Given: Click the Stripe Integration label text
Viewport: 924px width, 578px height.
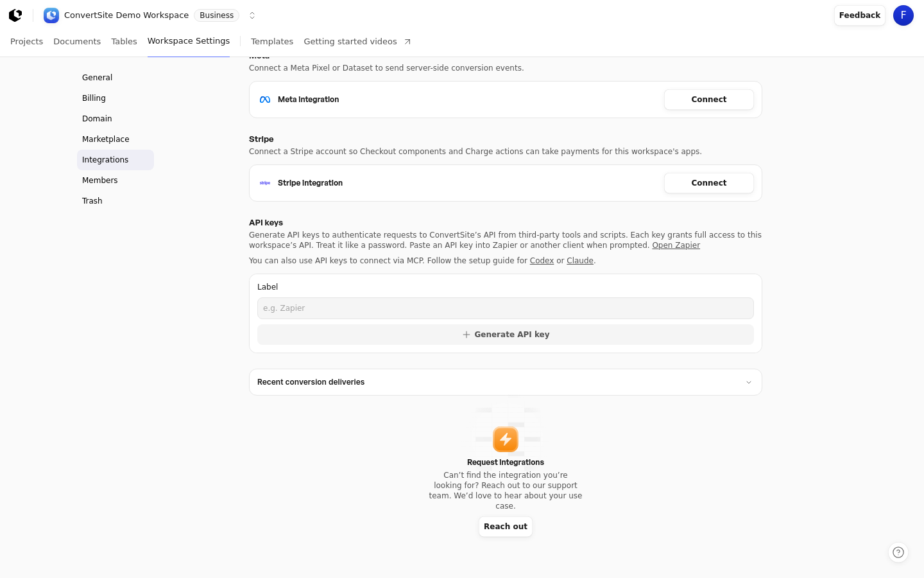Looking at the screenshot, I should tap(310, 183).
